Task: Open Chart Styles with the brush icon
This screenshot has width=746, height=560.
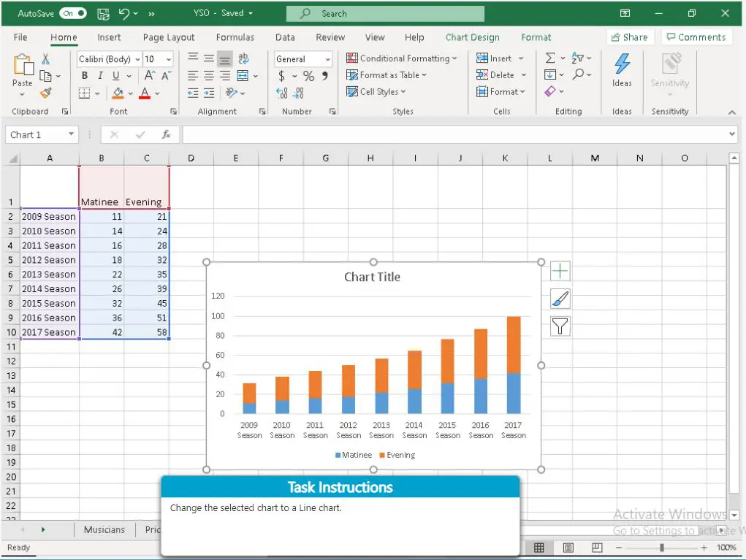Action: pos(560,298)
